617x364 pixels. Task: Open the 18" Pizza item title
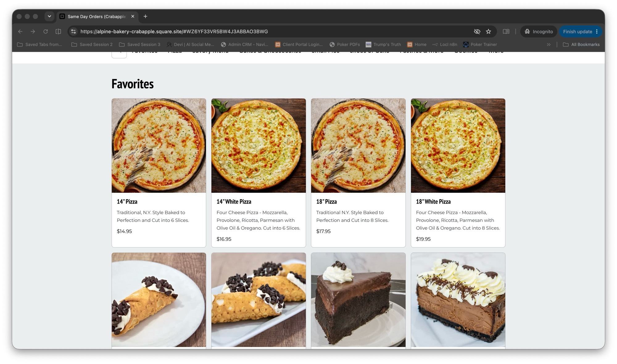click(326, 201)
